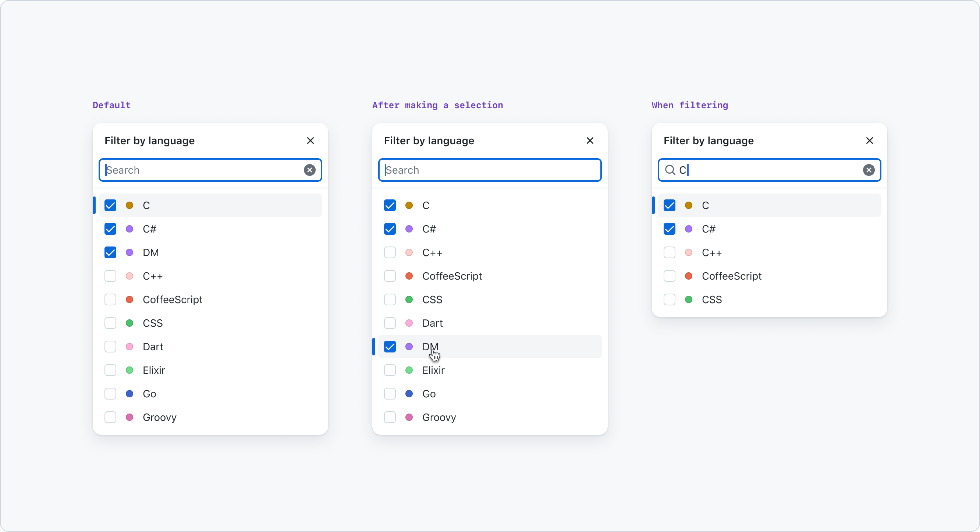Click the close X button on When filtering panel
Image resolution: width=980 pixels, height=532 pixels.
(x=870, y=140)
